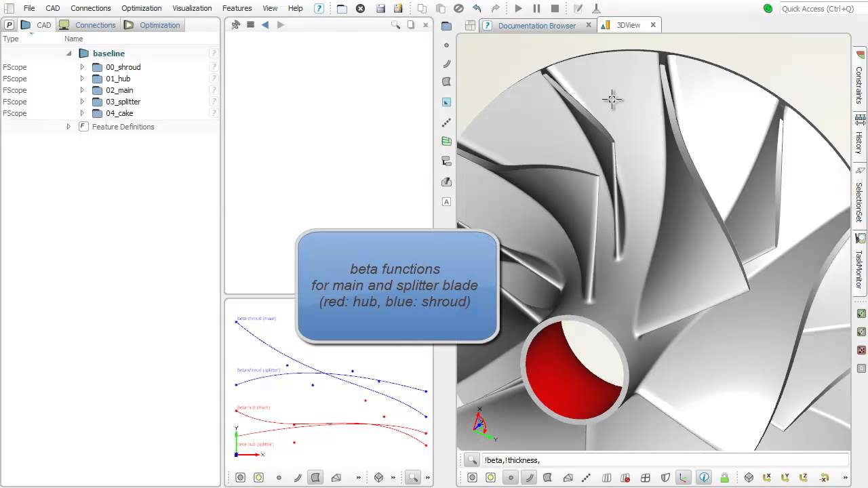Click the text 'A' tool in vertical toolbar
868x488 pixels.
pos(446,201)
